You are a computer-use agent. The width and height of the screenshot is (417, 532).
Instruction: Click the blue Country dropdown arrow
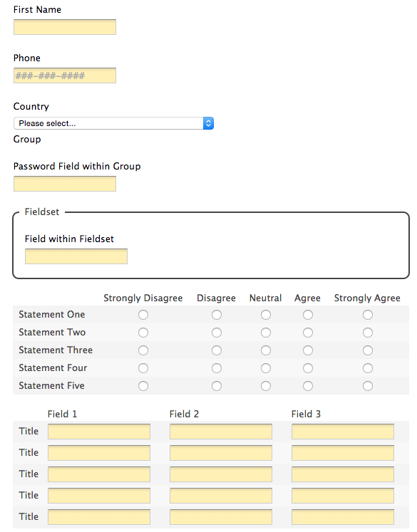[x=208, y=123]
